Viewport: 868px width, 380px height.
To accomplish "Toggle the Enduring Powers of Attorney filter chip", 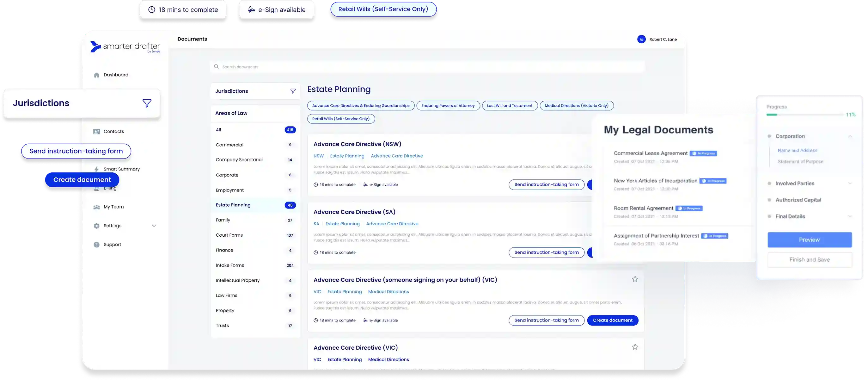I will (448, 106).
